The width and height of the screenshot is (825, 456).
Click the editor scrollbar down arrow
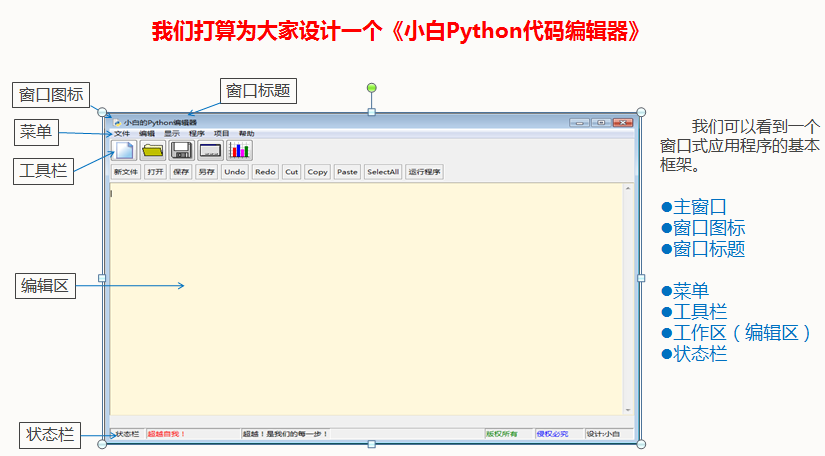[628, 410]
